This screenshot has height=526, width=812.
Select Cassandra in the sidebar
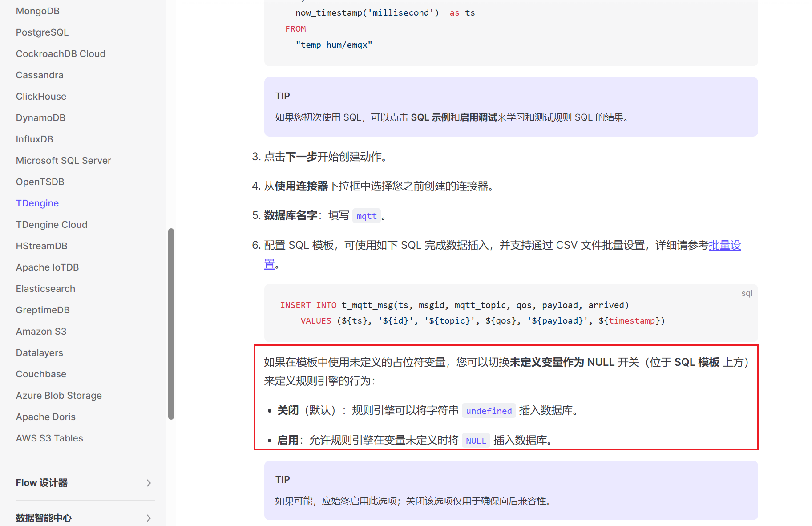40,75
